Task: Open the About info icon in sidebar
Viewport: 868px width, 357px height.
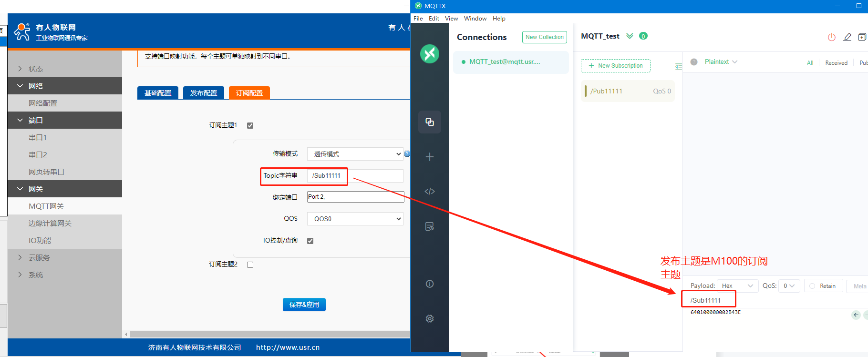Action: coord(429,284)
